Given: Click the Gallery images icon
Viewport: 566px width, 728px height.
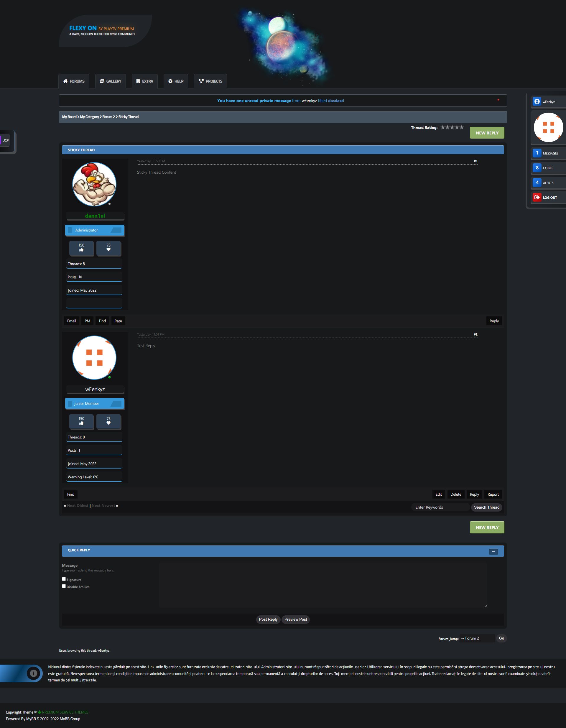Looking at the screenshot, I should click(x=102, y=81).
